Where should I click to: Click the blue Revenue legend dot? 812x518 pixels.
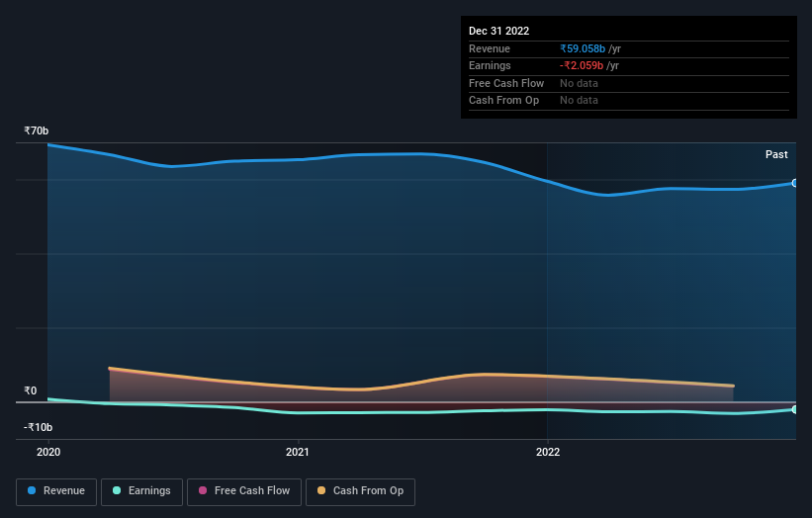point(32,490)
